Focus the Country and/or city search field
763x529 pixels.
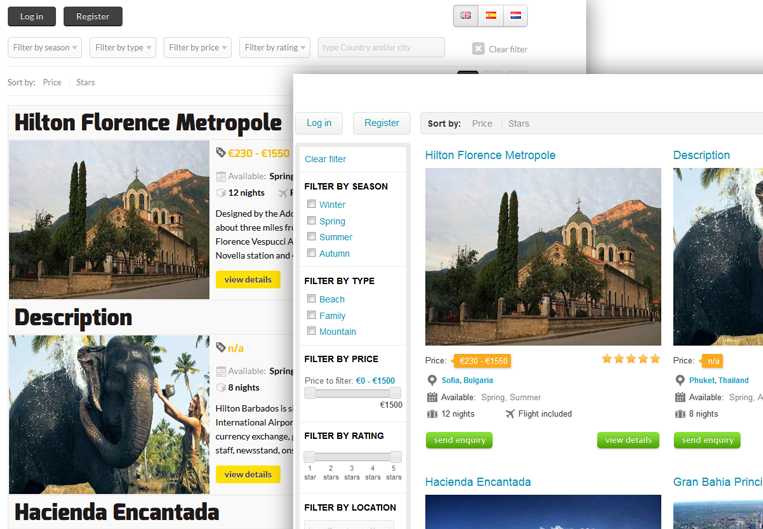tap(381, 48)
